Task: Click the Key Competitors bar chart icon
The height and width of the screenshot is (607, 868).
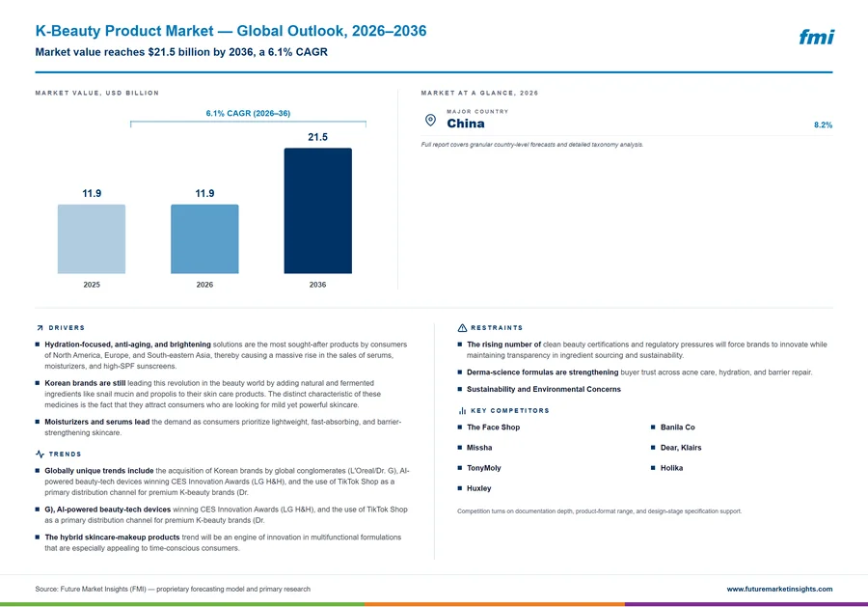Action: point(462,411)
